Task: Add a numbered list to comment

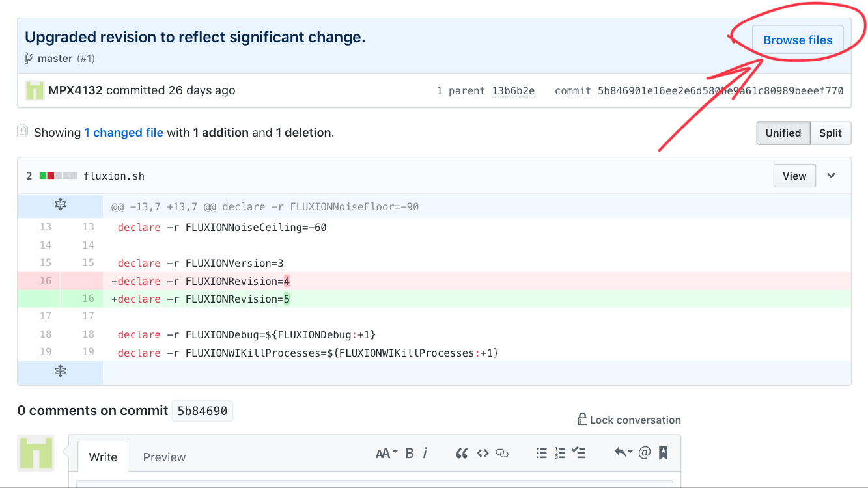Action: 560,454
